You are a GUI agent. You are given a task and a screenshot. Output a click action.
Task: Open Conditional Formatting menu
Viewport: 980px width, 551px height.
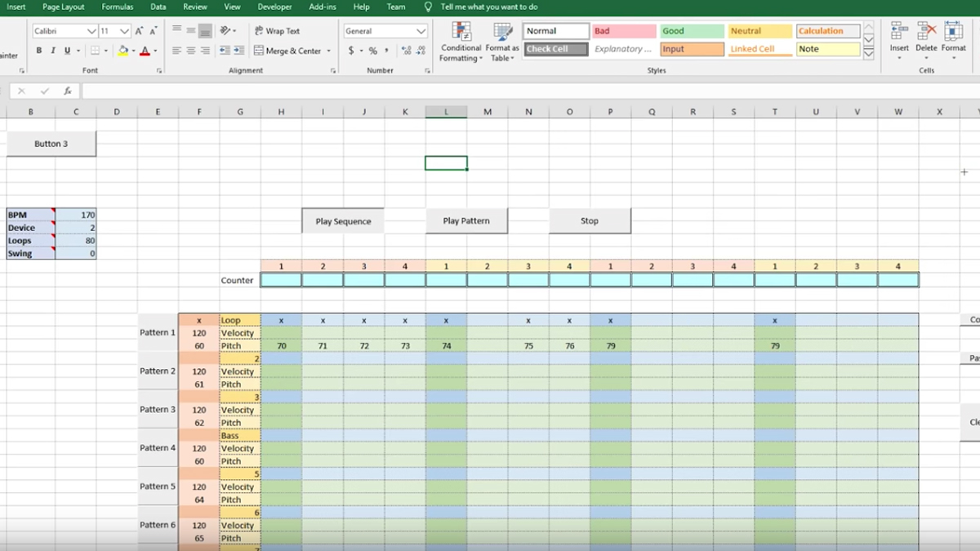pos(461,42)
